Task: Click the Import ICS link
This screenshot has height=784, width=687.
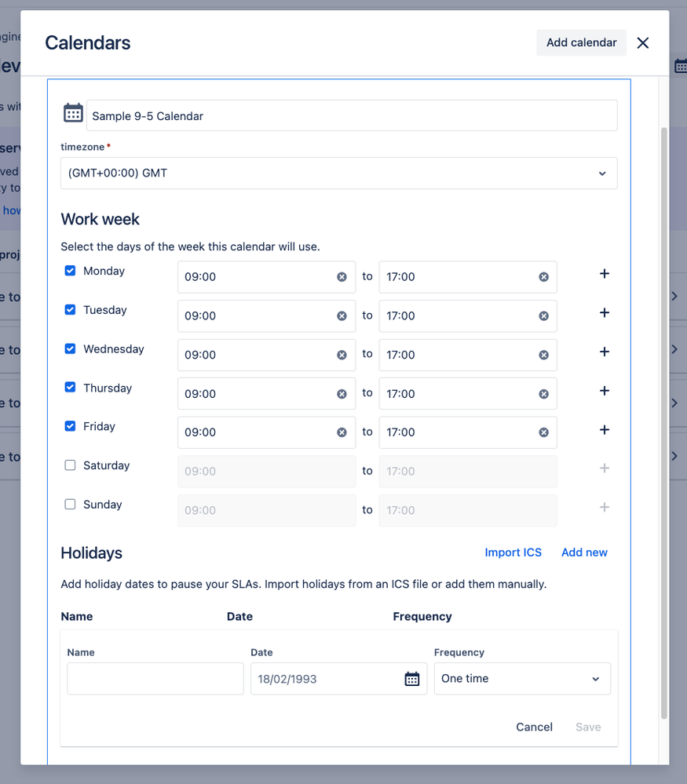Action: [513, 552]
